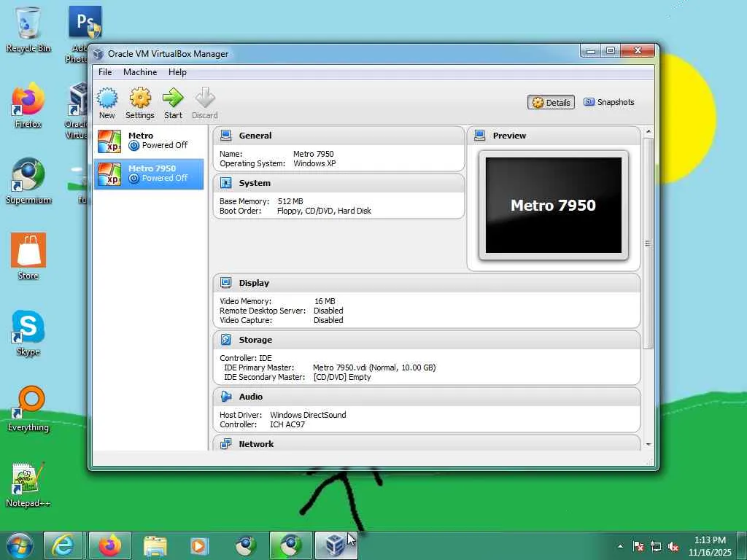
Task: Click the Metro 7950 preview thumbnail
Action: tap(554, 205)
